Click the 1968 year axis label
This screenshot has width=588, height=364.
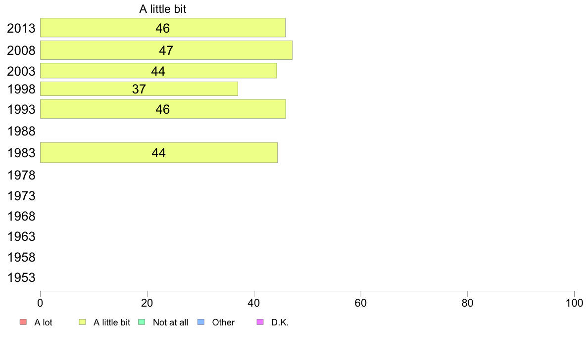pyautogui.click(x=21, y=216)
